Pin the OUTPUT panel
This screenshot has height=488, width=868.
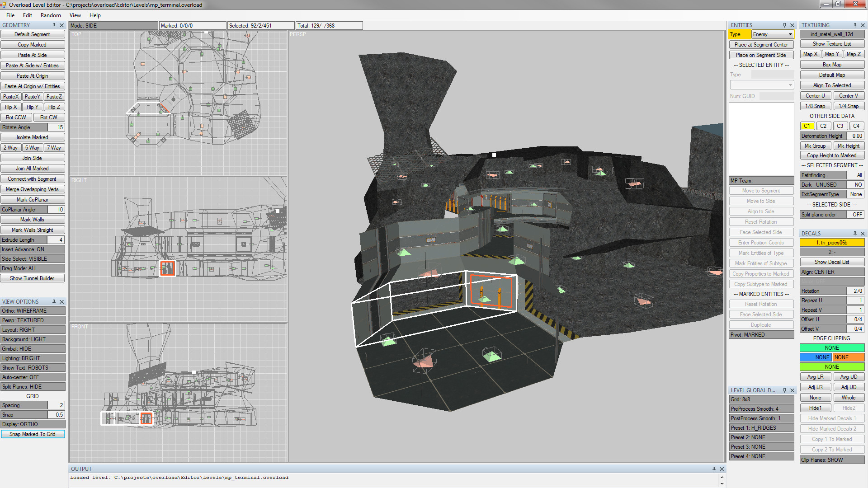(x=715, y=469)
